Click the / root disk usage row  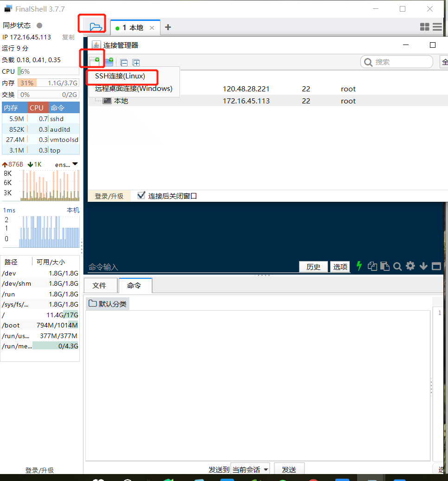(40, 315)
